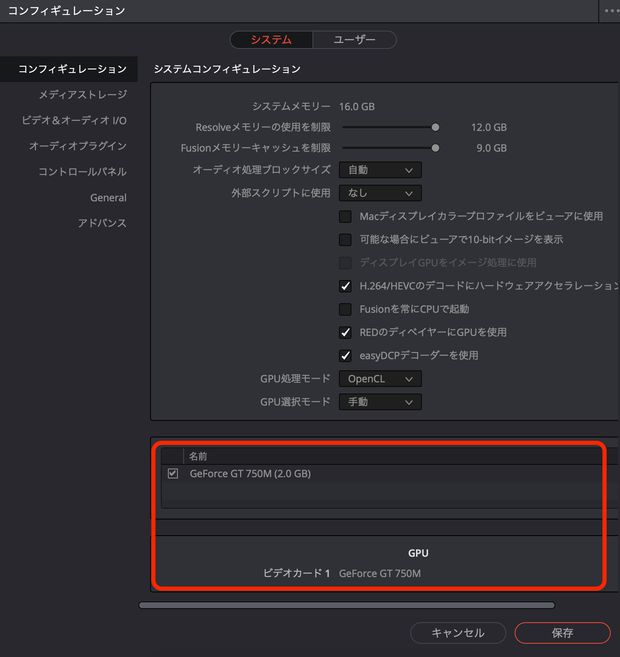Screen dimensions: 620x657
Task: Click the 名前 column header
Action: [198, 456]
